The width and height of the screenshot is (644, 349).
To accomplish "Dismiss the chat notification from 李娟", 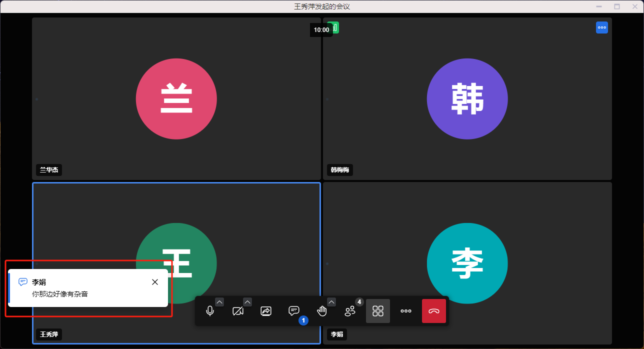I will (155, 282).
